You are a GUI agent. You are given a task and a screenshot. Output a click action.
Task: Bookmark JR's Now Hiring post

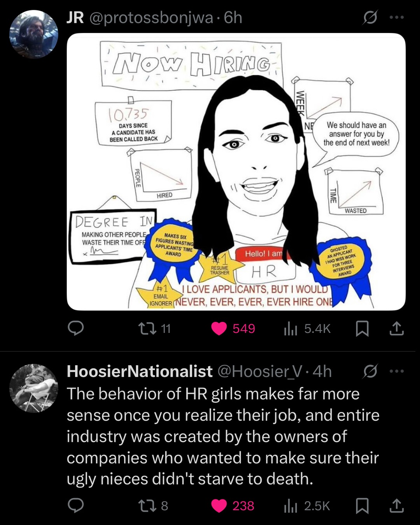click(x=362, y=329)
